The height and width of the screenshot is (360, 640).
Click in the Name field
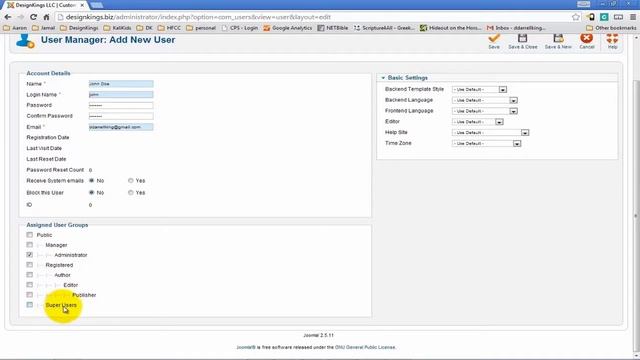[x=121, y=84]
